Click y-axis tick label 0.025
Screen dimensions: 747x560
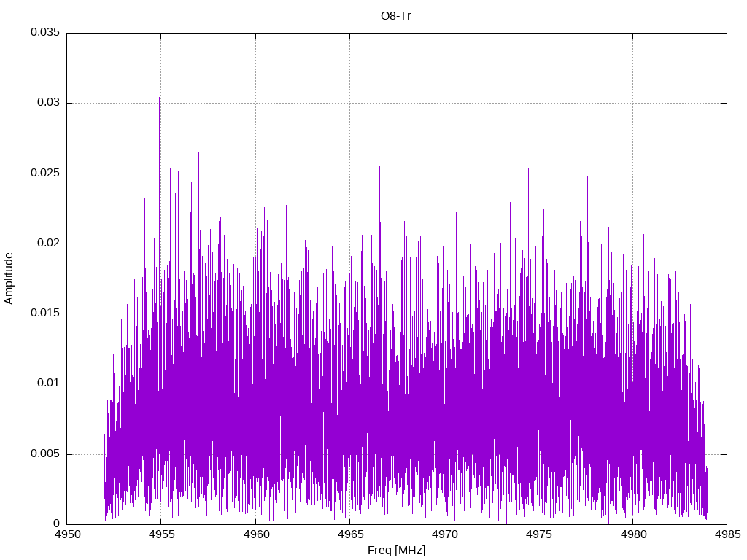tap(45, 173)
